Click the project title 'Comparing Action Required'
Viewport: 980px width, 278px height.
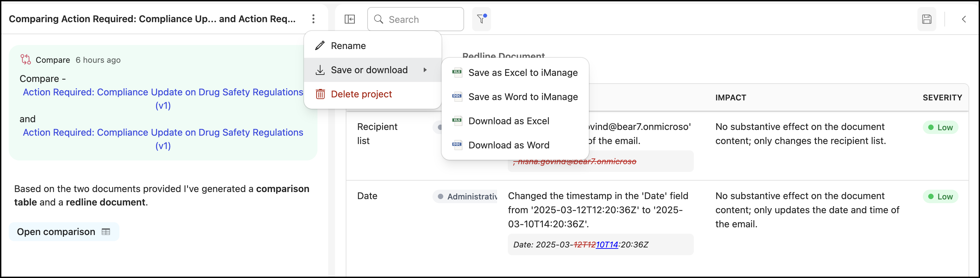(152, 18)
